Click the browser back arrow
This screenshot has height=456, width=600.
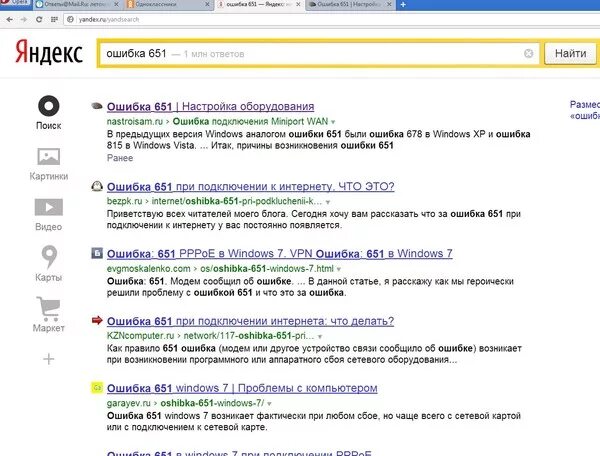(x=10, y=19)
